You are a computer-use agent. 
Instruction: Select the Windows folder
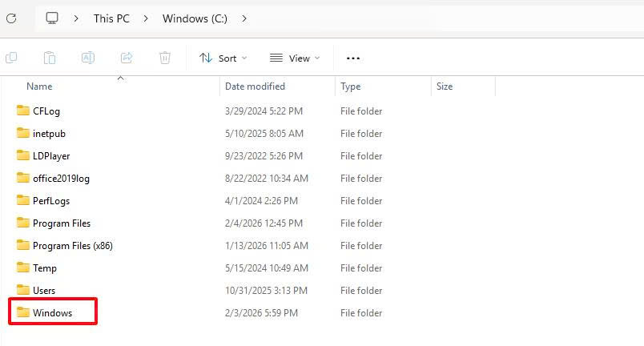pos(52,312)
